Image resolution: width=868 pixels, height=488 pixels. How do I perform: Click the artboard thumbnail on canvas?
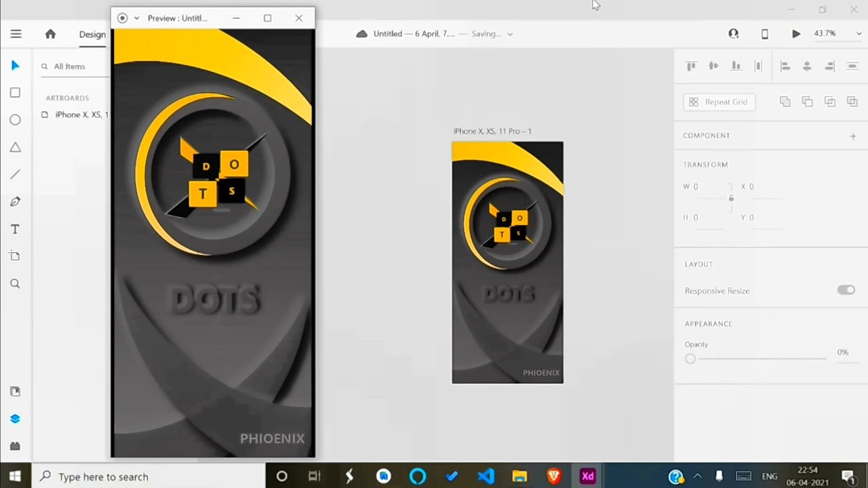pos(507,262)
